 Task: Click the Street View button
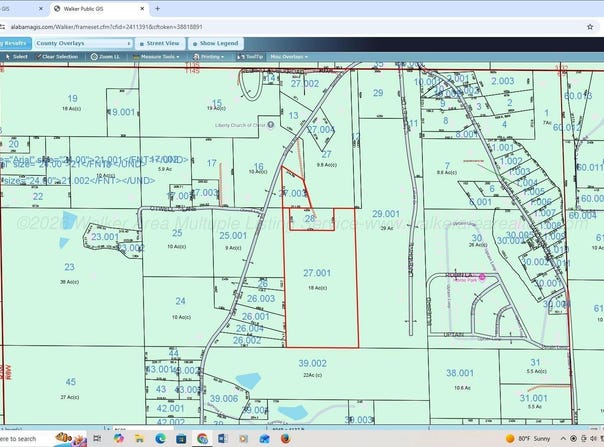pos(160,44)
